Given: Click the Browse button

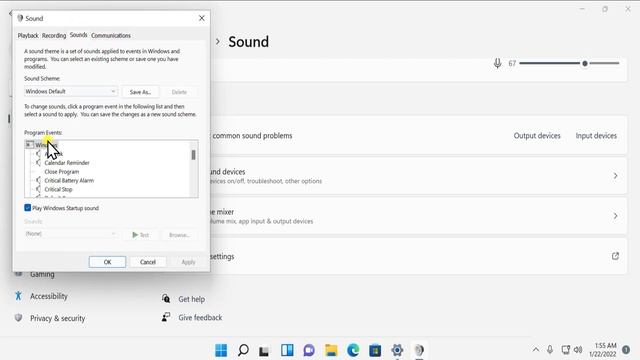Looking at the screenshot, I should 179,235.
